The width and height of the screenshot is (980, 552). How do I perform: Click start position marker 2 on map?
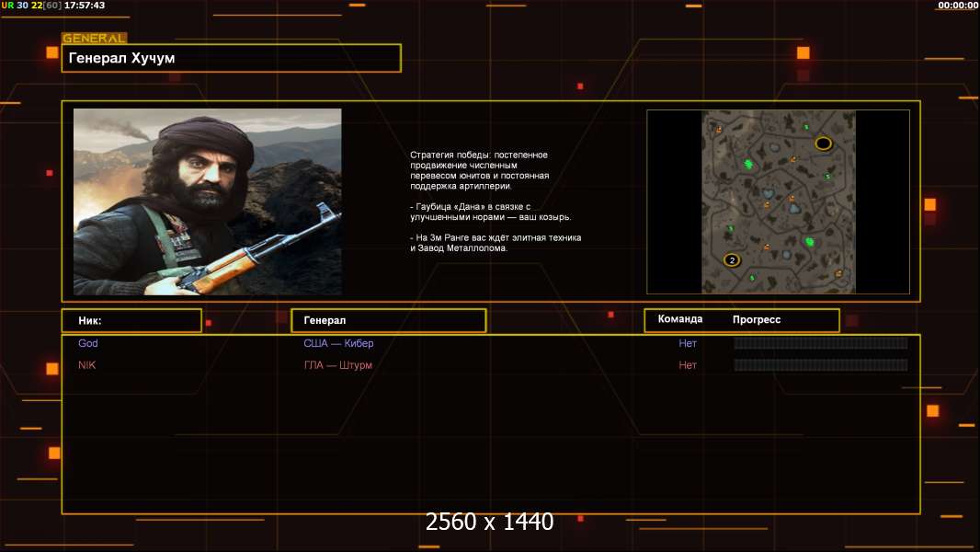(732, 260)
